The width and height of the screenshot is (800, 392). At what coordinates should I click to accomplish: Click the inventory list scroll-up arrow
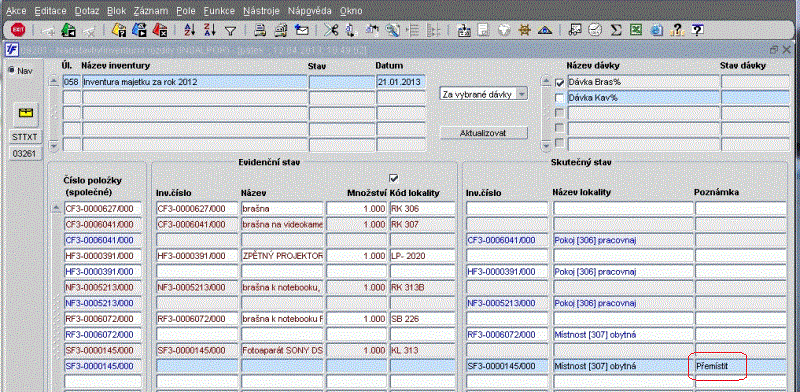coord(54,82)
